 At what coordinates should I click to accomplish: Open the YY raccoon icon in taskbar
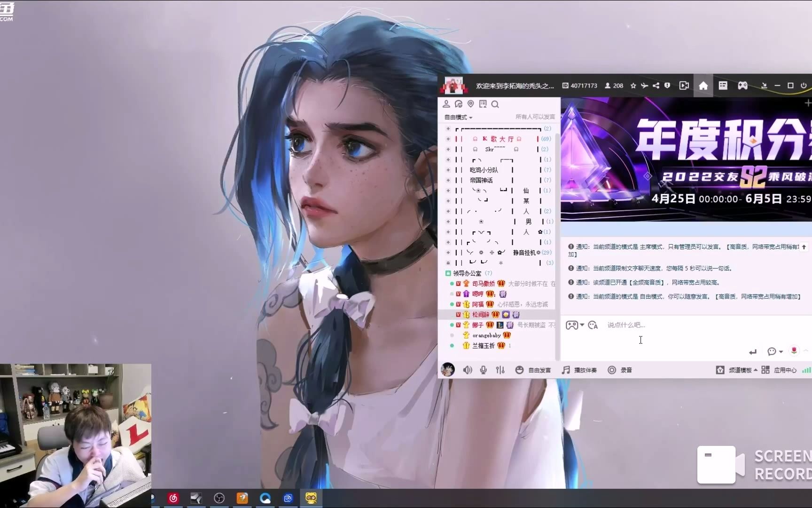[311, 498]
